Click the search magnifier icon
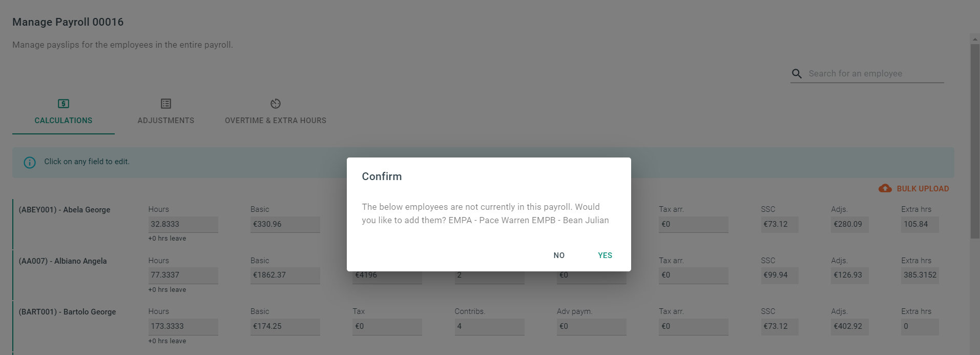The image size is (980, 355). point(797,74)
